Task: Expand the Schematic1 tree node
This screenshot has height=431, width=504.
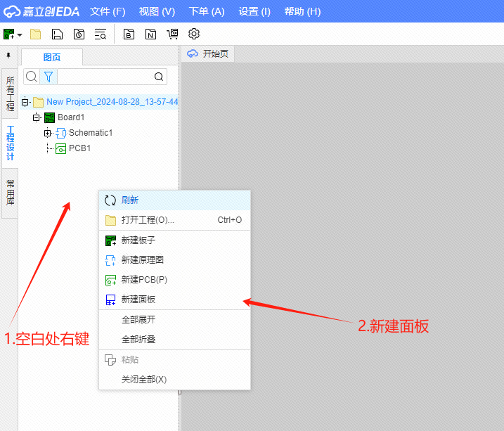Action: click(x=48, y=133)
